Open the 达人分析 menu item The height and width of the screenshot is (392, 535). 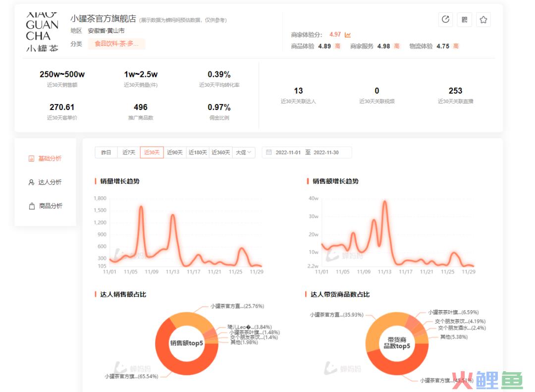pyautogui.click(x=46, y=182)
